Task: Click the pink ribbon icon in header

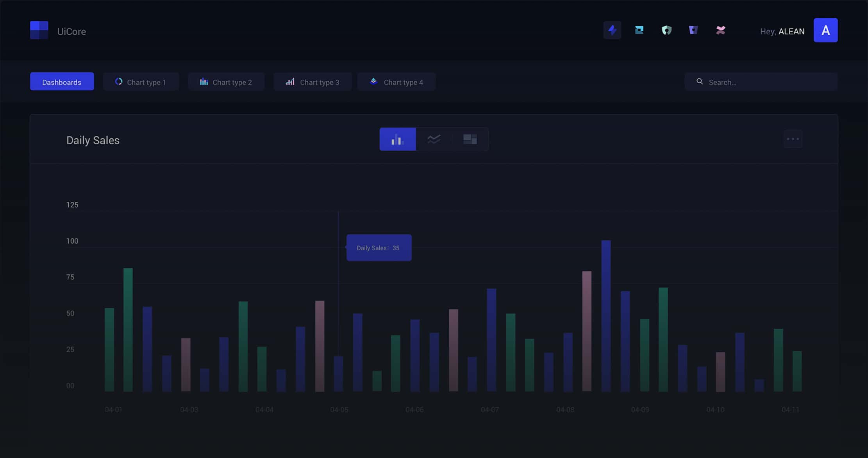Action: [x=721, y=30]
